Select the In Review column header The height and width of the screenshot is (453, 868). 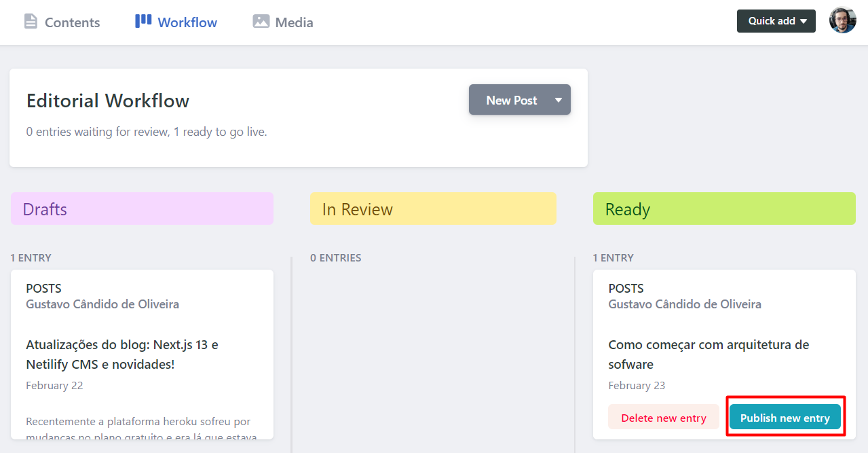(433, 209)
